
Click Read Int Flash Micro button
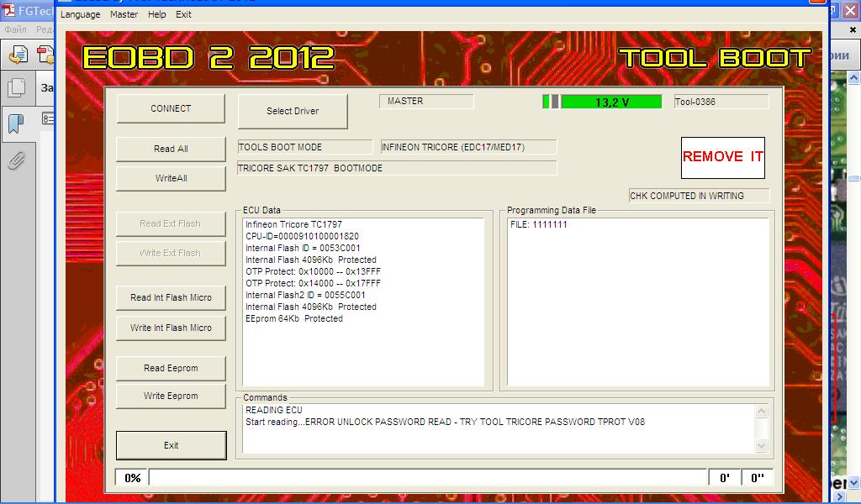point(171,297)
